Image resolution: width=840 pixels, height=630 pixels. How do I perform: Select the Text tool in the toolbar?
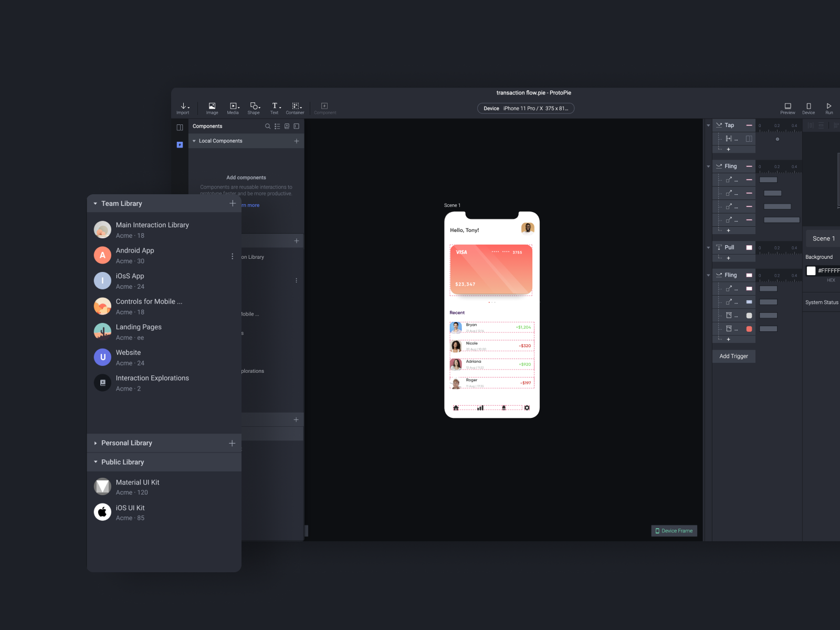point(275,108)
